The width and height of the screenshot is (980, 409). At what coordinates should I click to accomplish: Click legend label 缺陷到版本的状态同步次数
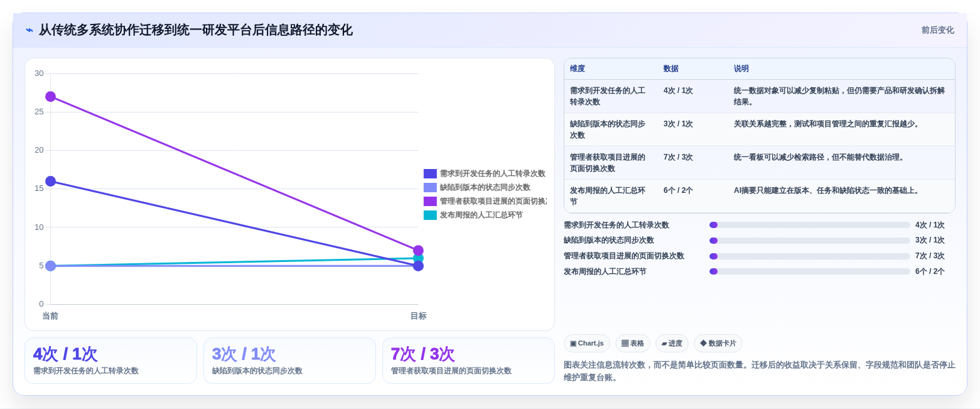point(485,187)
